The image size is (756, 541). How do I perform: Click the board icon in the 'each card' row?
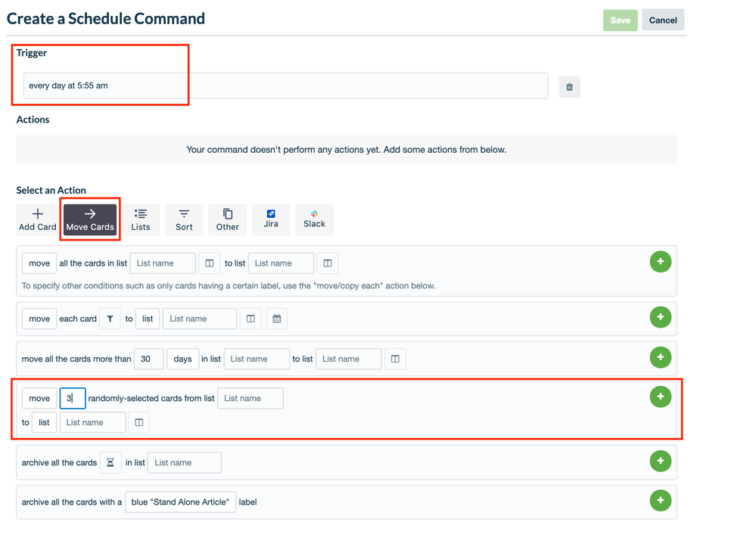tap(250, 319)
